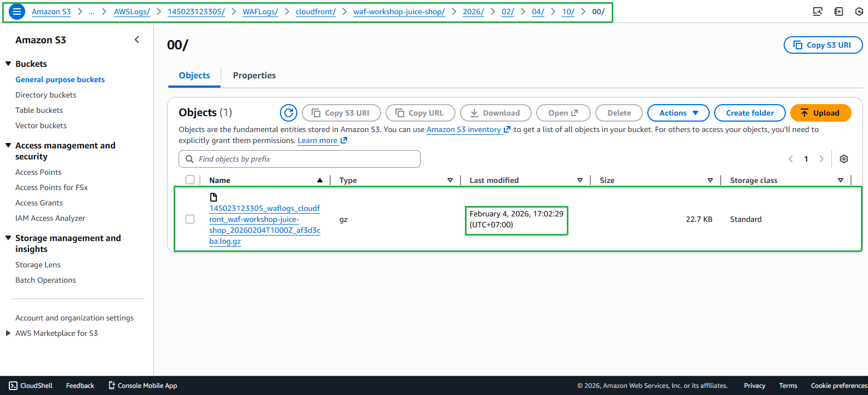Image resolution: width=868 pixels, height=395 pixels.
Task: Collapse Storage management and insights section
Action: [8, 238]
